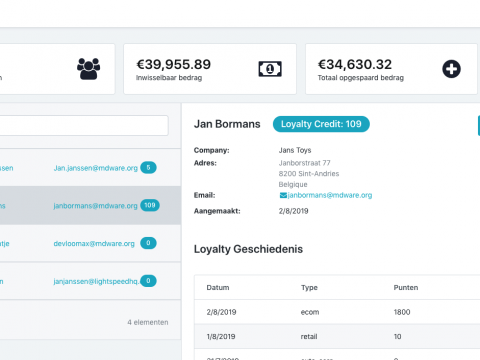Sort history by the Type column
The image size is (480, 360).
coord(309,287)
